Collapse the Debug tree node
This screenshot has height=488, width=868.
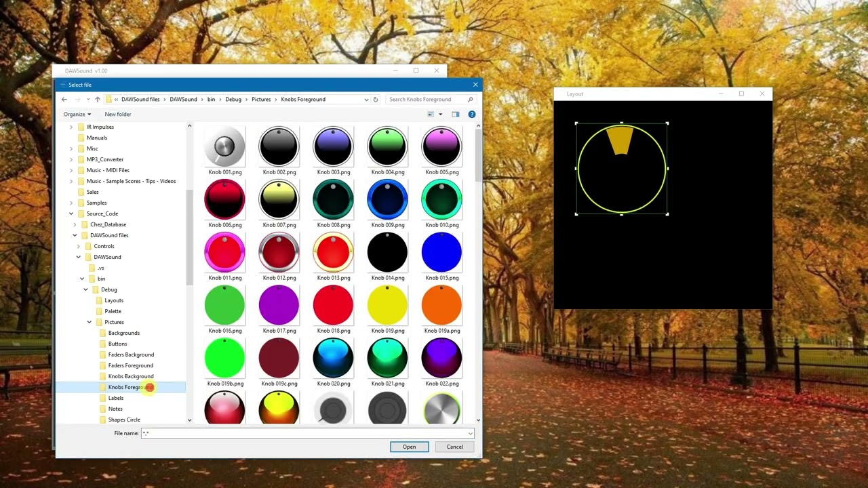[x=86, y=289]
